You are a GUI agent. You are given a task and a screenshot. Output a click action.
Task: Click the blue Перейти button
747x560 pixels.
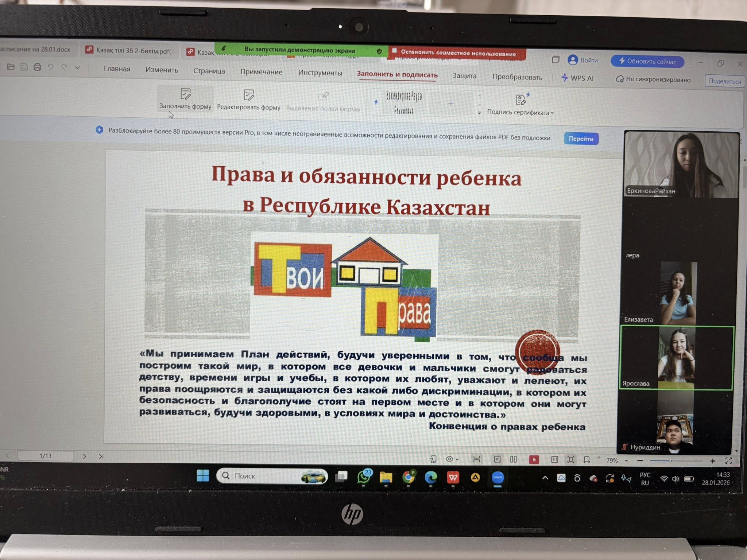coord(581,139)
